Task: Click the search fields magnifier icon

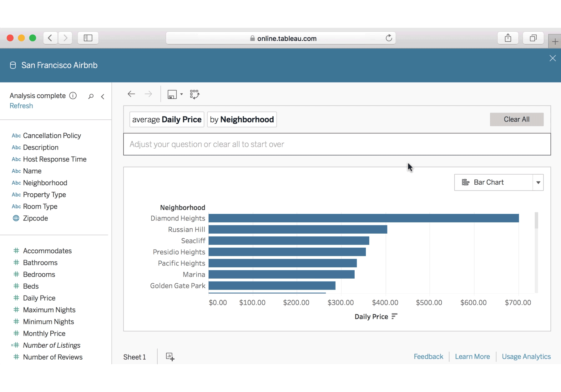Action: coord(91,96)
